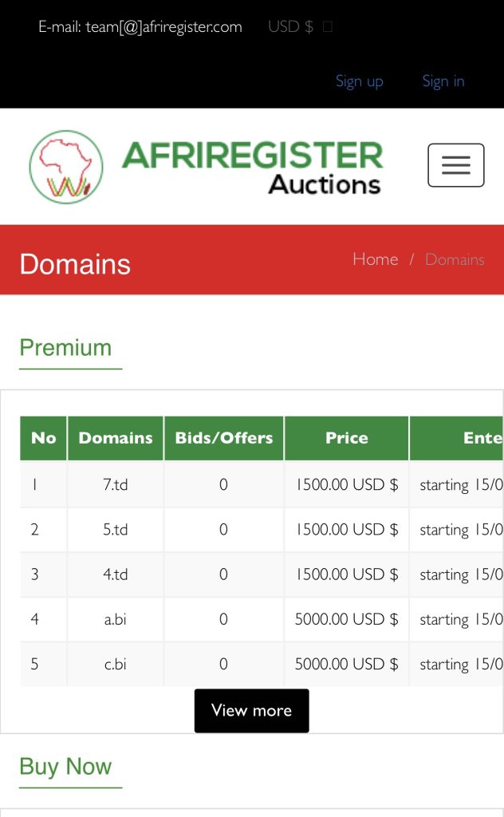
Task: Open the Sign up link
Action: point(359,81)
